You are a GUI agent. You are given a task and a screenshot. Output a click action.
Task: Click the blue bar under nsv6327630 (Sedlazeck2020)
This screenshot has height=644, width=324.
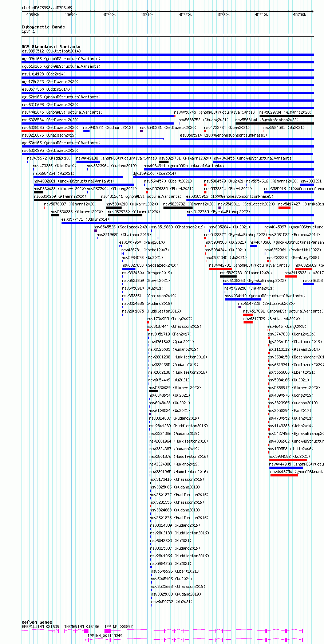129,269
